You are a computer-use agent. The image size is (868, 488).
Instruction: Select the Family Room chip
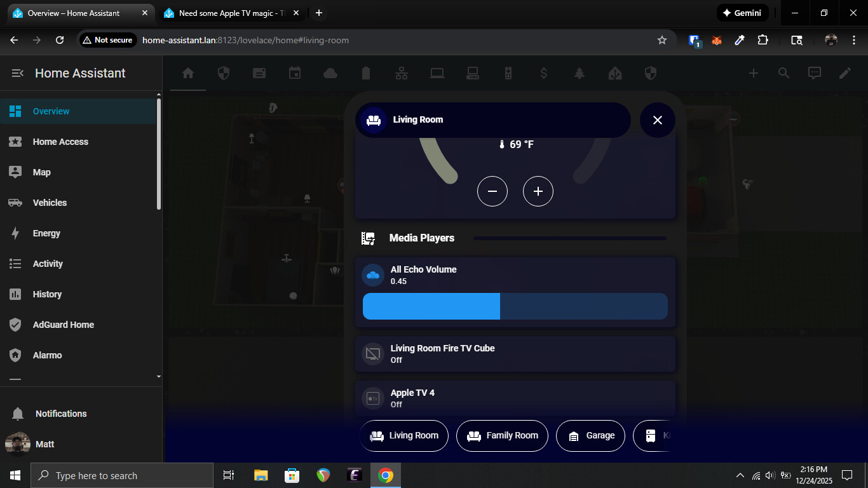[502, 436]
